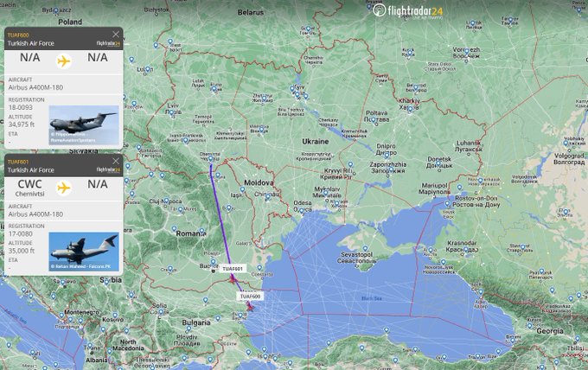
Task: Click Rostov-on-Don airport pin
Action: point(460,187)
